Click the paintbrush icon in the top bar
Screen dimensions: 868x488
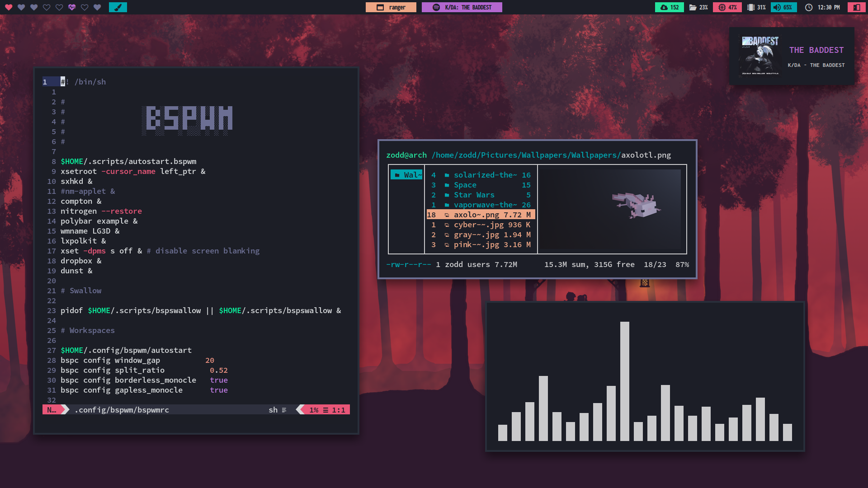(x=118, y=7)
